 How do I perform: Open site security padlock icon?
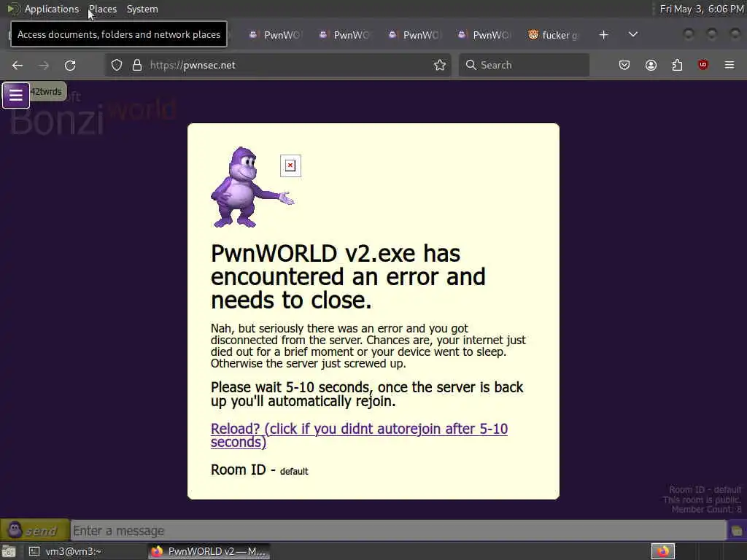click(x=137, y=65)
